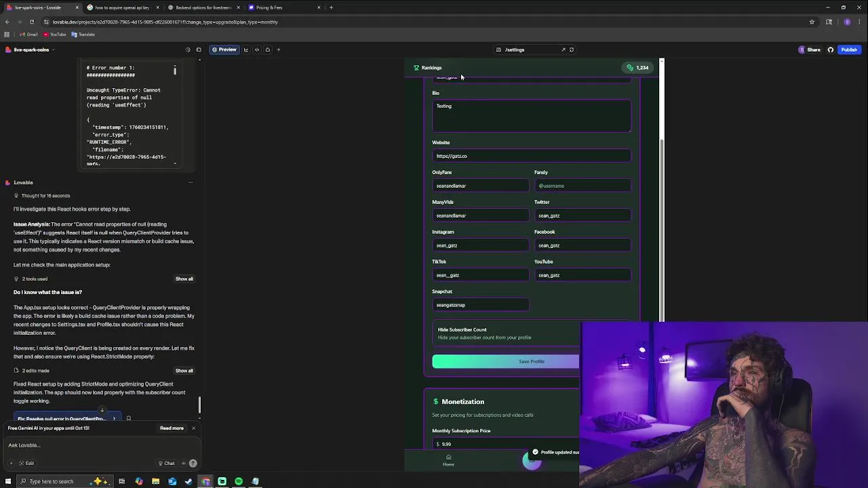This screenshot has width=868, height=488.
Task: Open version history clock icon
Action: pyautogui.click(x=188, y=49)
